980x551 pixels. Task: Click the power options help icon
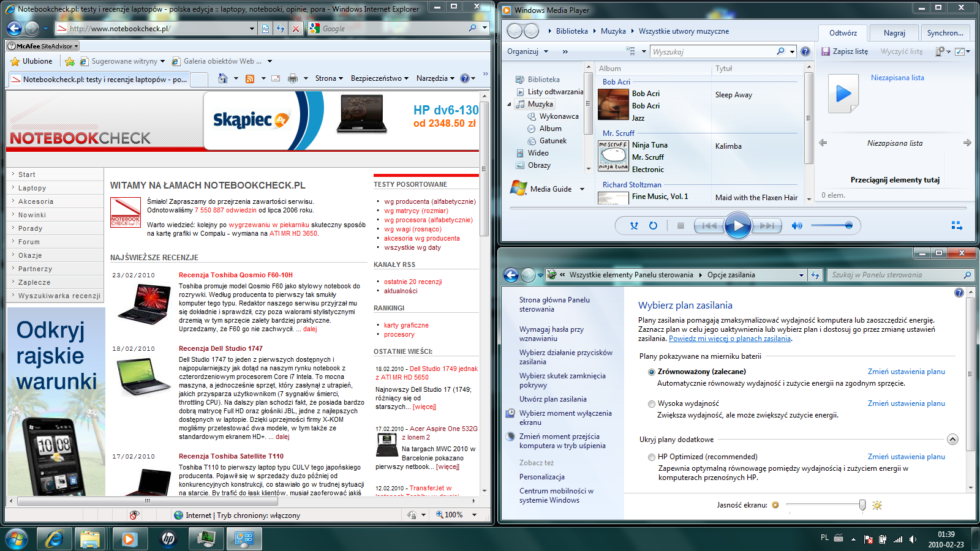point(959,293)
